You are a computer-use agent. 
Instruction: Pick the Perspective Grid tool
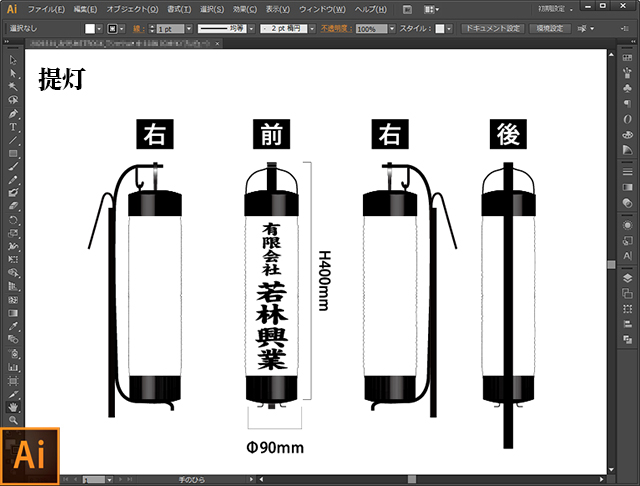13,286
